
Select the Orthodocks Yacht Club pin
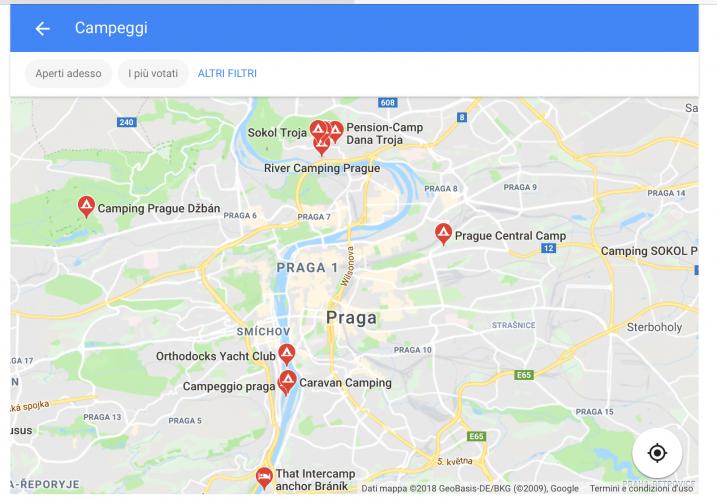pyautogui.click(x=287, y=354)
